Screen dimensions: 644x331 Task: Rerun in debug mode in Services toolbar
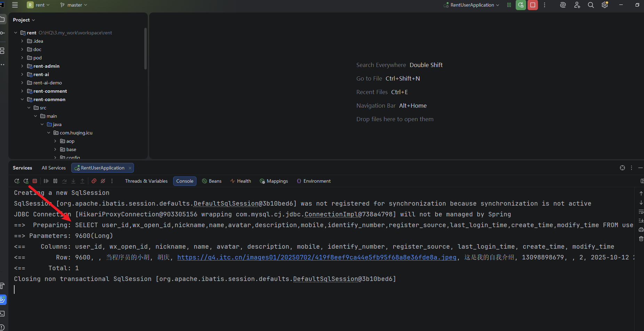click(x=26, y=181)
